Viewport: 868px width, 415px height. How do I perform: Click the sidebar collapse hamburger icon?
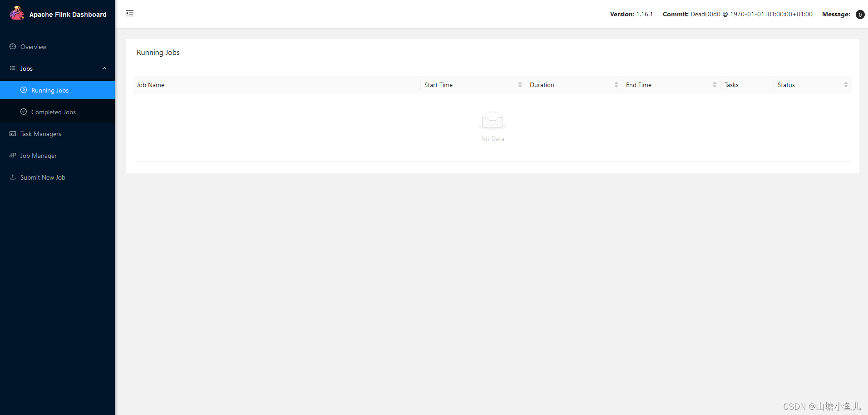(130, 13)
